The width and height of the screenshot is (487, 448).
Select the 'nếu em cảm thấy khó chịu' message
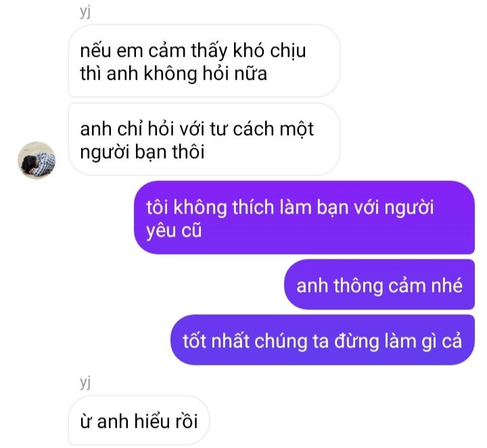tap(204, 61)
